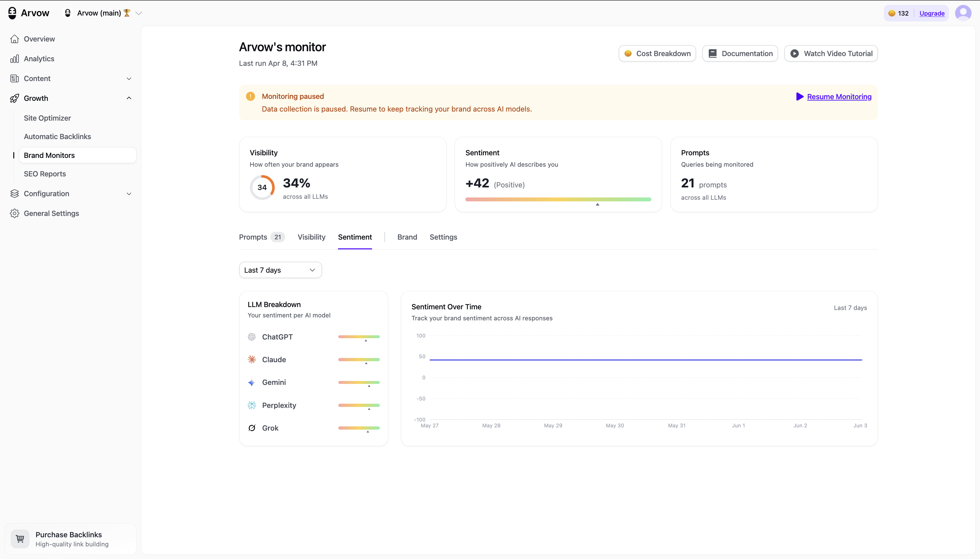Screen dimensions: 980x559
Task: Click the Content newspaper icon
Action: tap(15, 78)
